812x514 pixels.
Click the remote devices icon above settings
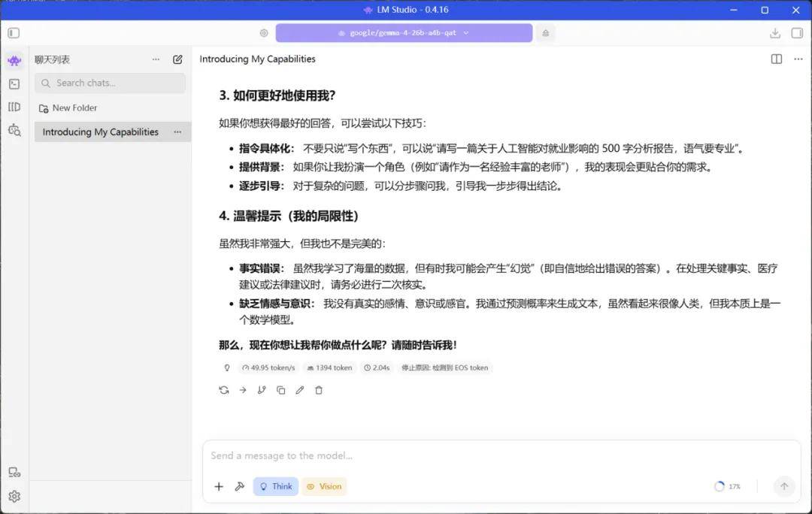(14, 472)
